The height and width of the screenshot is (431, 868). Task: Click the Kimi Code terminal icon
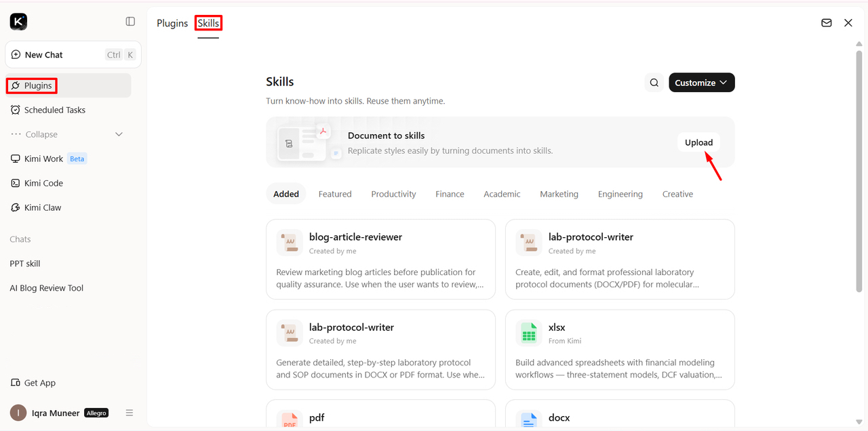point(16,183)
